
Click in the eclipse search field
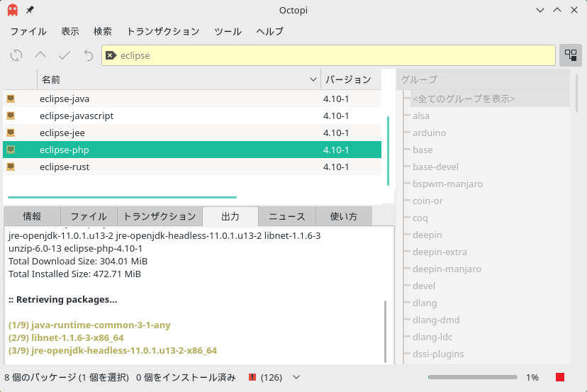pos(328,55)
